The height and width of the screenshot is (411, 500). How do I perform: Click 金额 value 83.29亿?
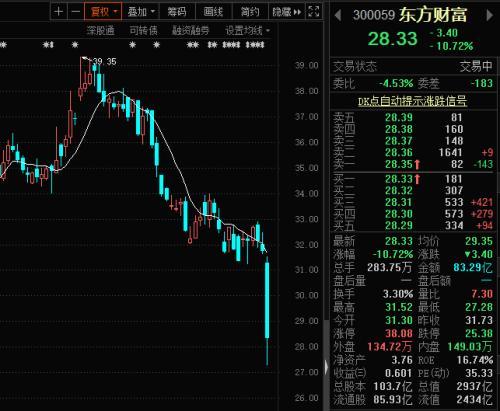473,267
